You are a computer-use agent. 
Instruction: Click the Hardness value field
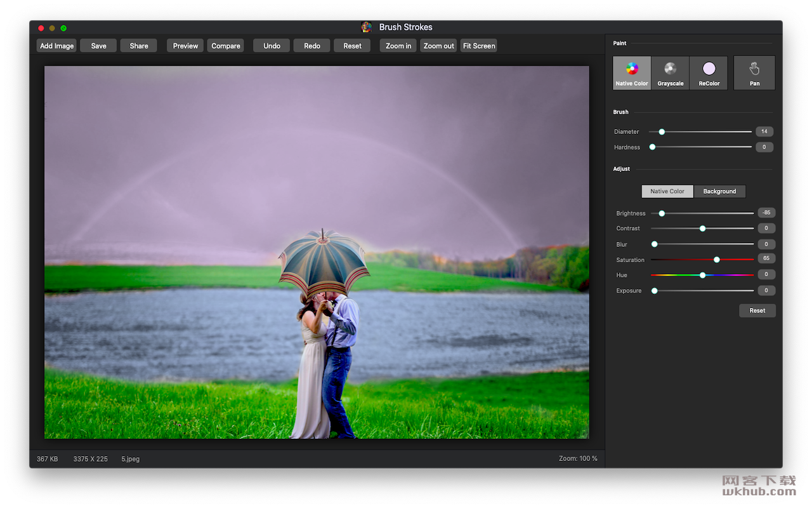tap(764, 147)
